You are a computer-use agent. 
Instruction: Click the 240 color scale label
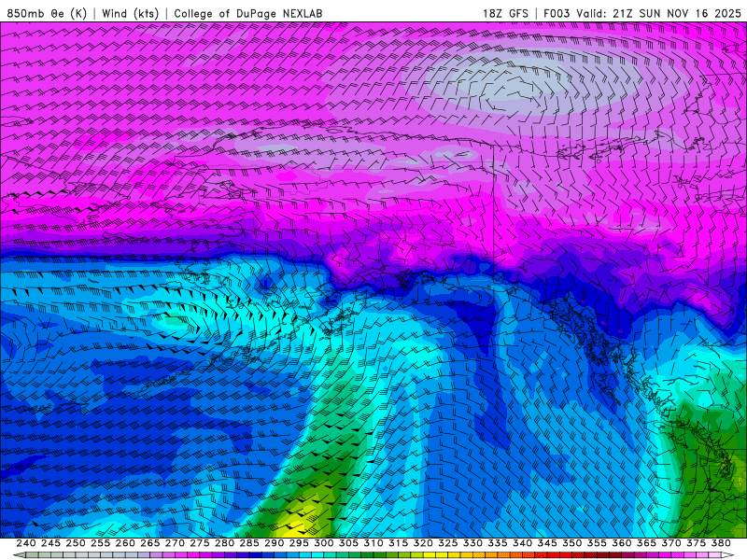pyautogui.click(x=26, y=543)
